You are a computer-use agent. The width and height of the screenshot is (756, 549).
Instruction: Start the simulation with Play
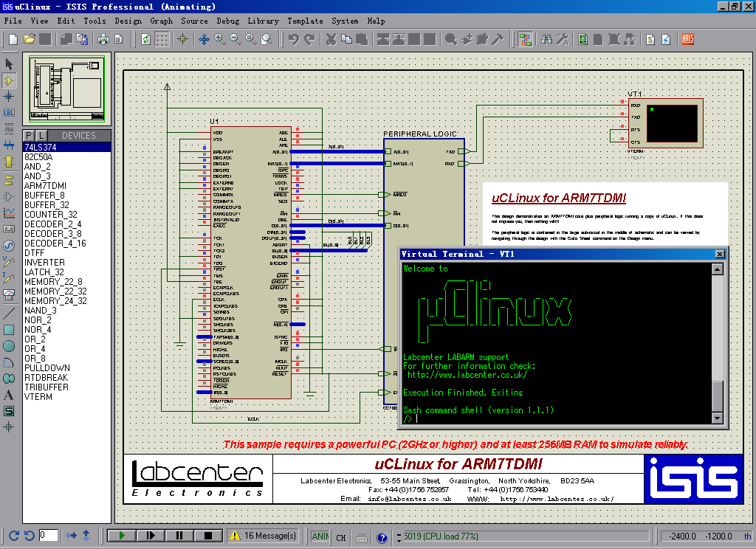tap(122, 536)
